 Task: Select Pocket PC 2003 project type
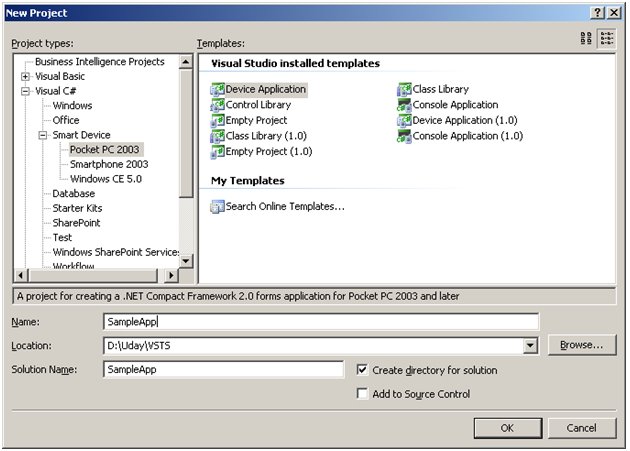coord(104,150)
